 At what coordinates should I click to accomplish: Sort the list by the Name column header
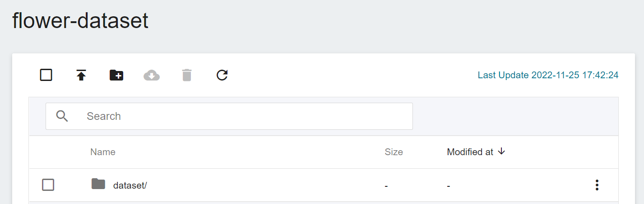click(103, 152)
